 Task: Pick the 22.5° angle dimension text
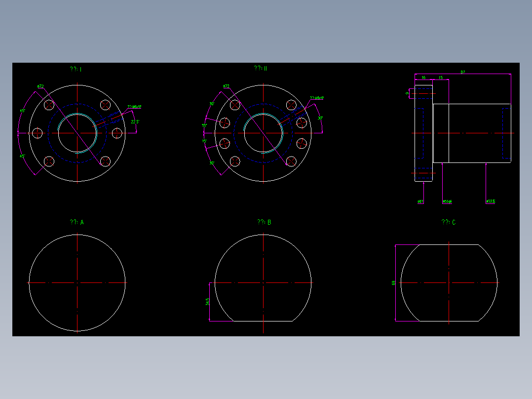(x=135, y=121)
